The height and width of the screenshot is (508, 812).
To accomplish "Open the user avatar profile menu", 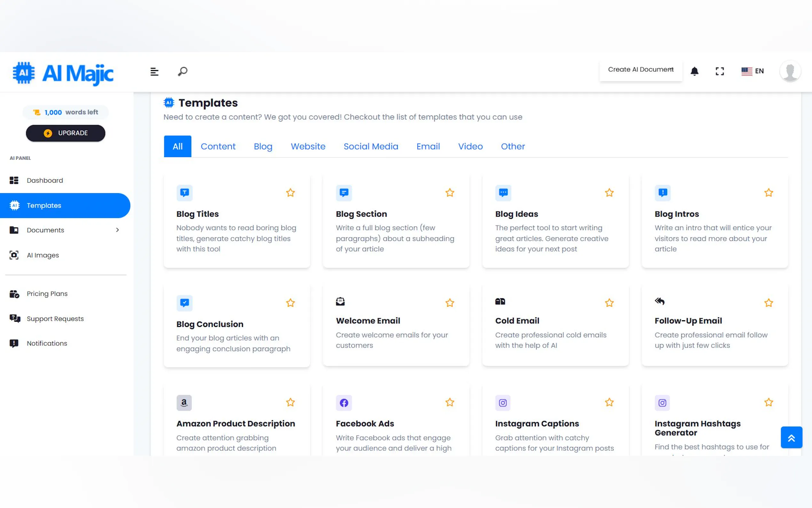I will [x=790, y=71].
